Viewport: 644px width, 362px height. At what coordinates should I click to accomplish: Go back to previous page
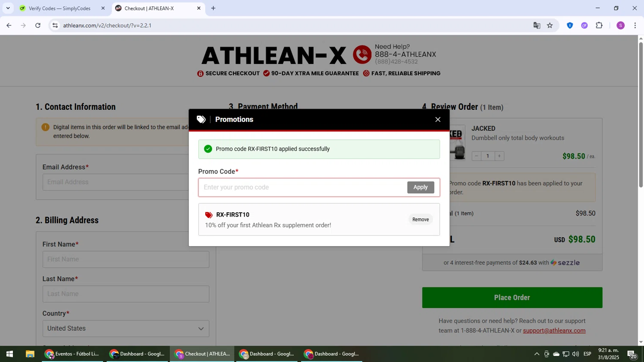tap(9, 25)
